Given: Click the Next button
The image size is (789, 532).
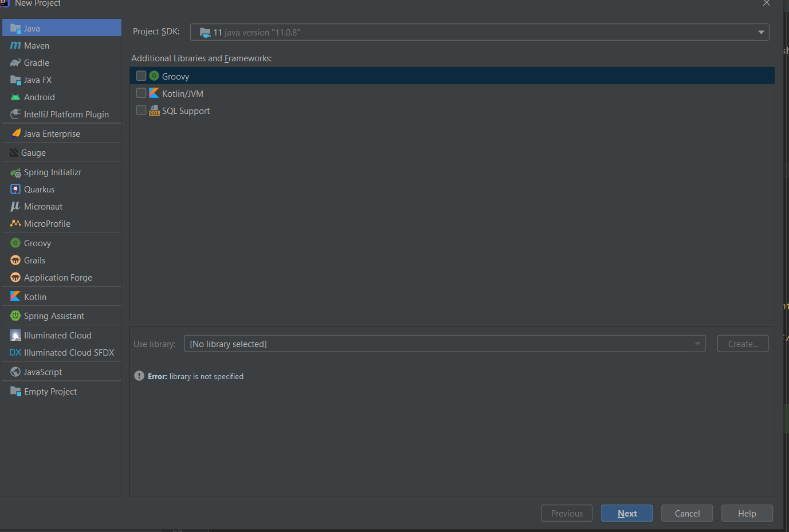Looking at the screenshot, I should pos(627,513).
